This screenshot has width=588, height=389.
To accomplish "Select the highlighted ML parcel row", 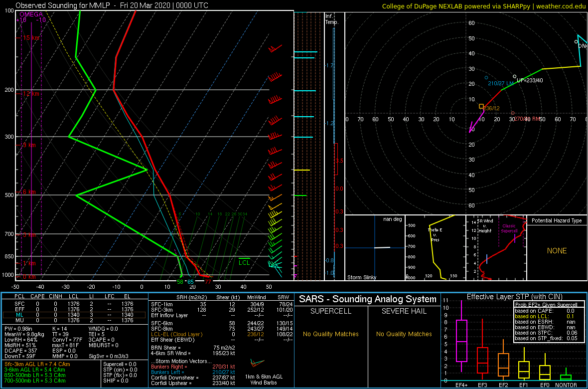I will 74,315.
